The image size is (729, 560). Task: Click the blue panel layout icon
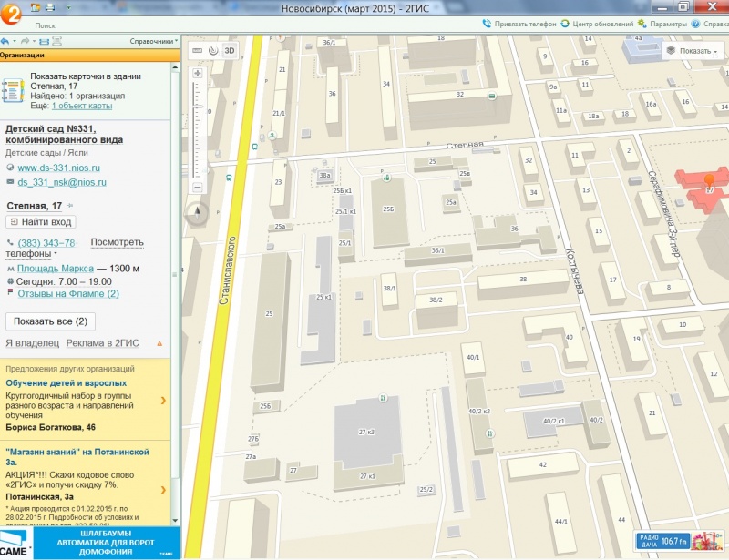point(44,41)
